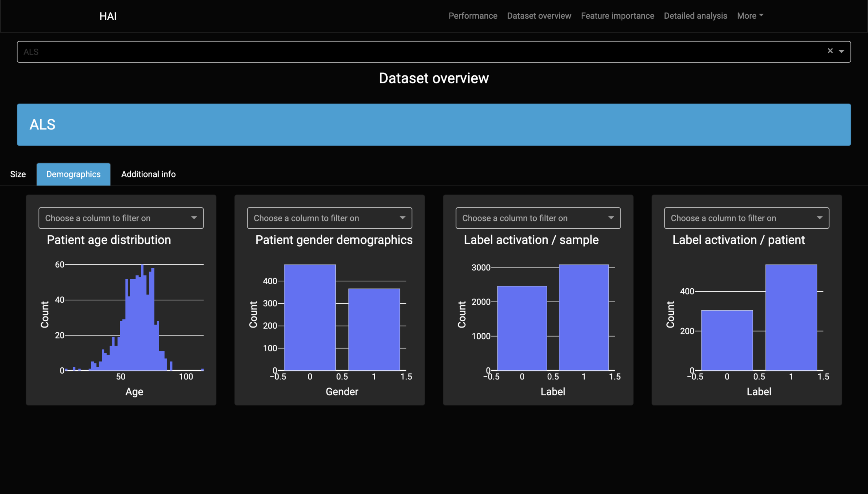
Task: Open the Detailed analysis page
Action: tap(695, 16)
